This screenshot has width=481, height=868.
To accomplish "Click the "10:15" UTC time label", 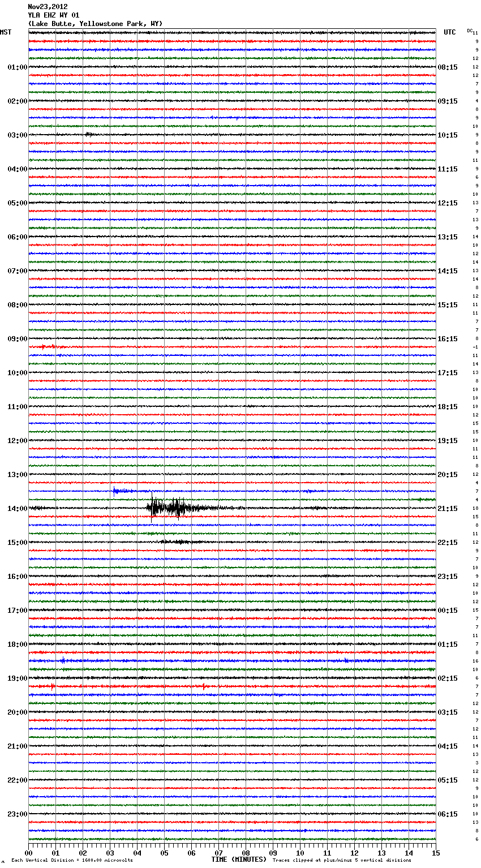I will pyautogui.click(x=448, y=135).
